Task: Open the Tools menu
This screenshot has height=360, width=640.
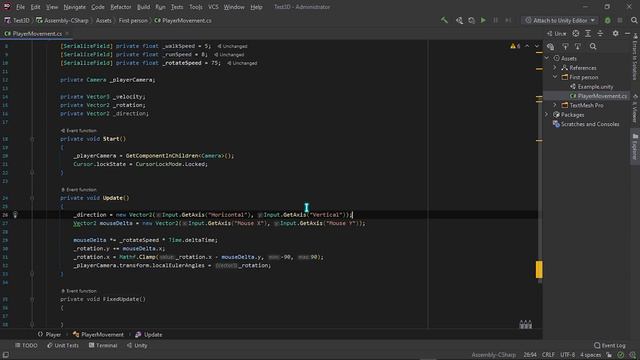Action: click(x=196, y=7)
